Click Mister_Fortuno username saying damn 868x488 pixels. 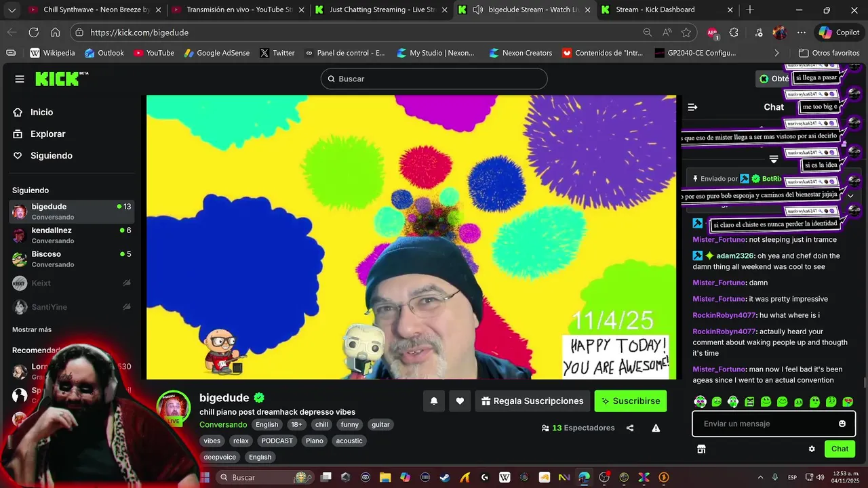point(719,283)
